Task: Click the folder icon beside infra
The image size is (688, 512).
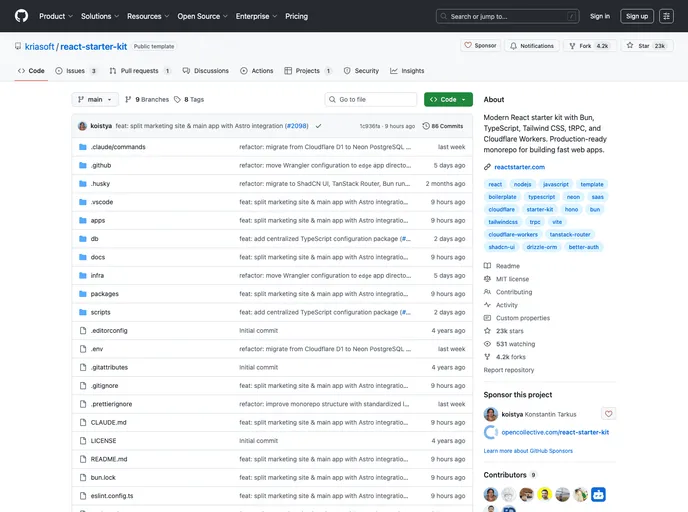Action: pos(82,276)
